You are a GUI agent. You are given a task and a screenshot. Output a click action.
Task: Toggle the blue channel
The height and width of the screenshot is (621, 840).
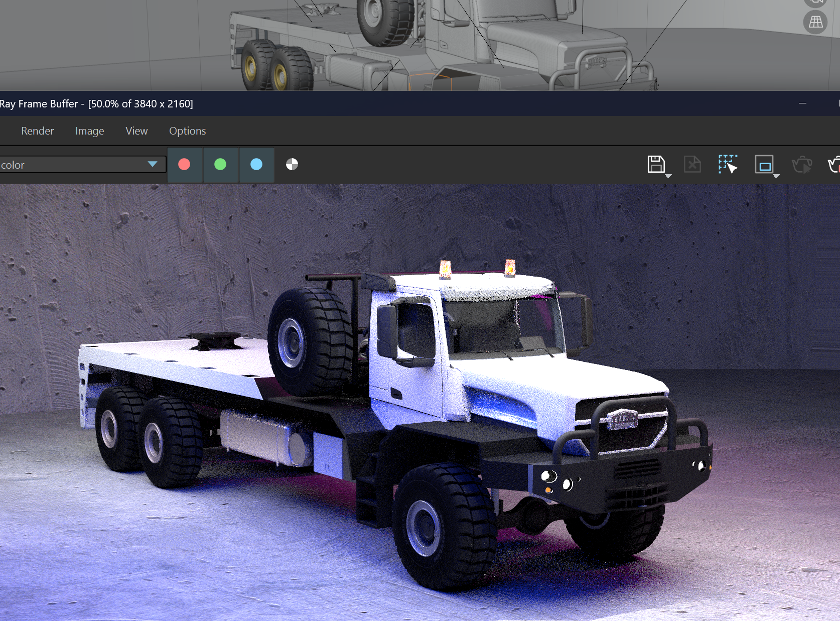pos(256,165)
